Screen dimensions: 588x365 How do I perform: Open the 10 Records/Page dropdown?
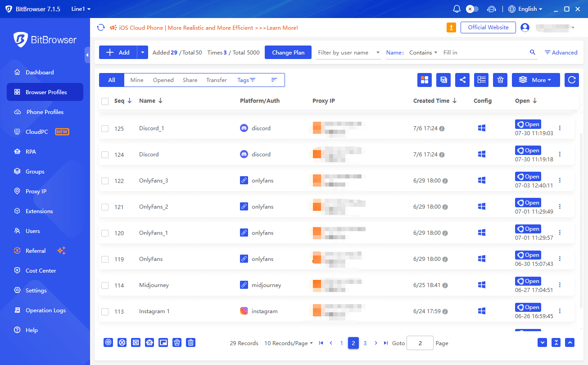click(x=289, y=343)
